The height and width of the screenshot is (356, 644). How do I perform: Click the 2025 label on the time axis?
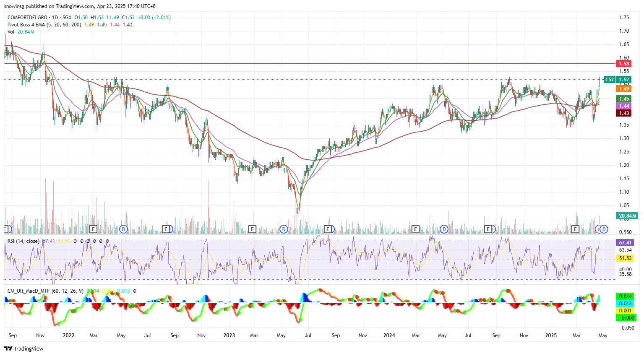(551, 335)
